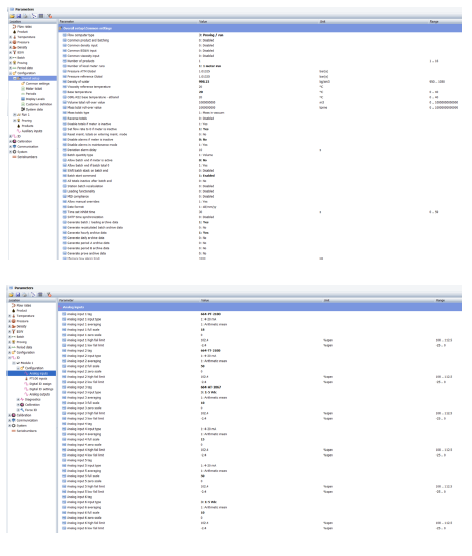Click the print icon in the Analog inputs window toolbar

click(25, 295)
